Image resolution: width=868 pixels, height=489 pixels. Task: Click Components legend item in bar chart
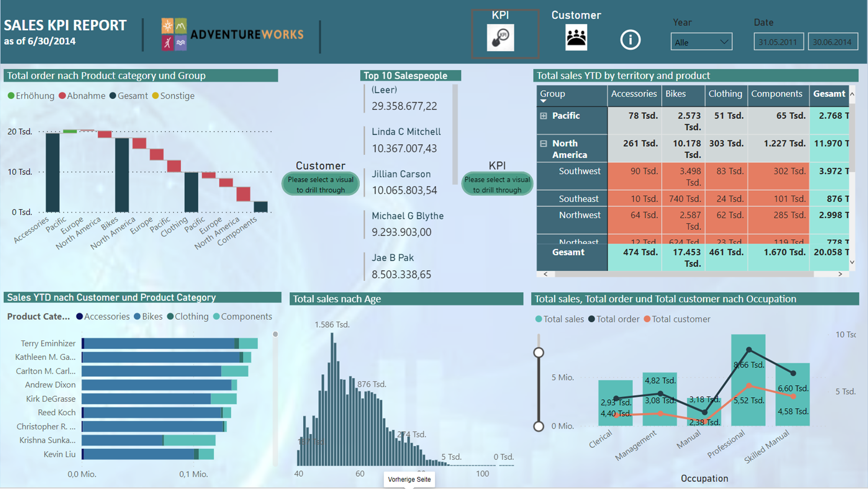coord(243,316)
